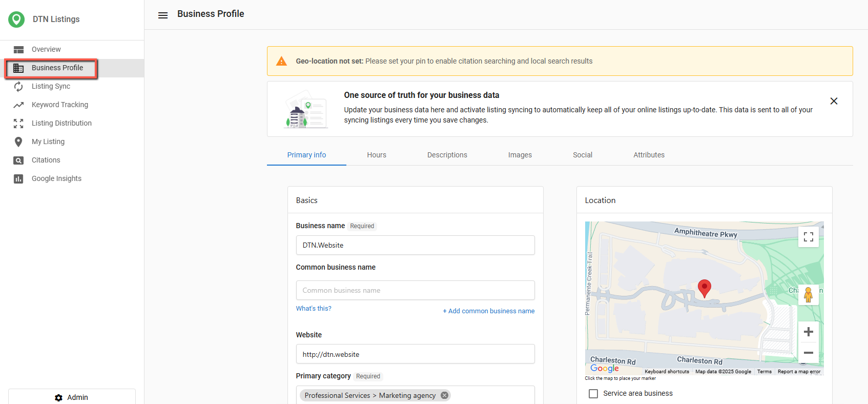Screen dimensions: 868x404
Task: Click the Business name input field
Action: click(416, 245)
